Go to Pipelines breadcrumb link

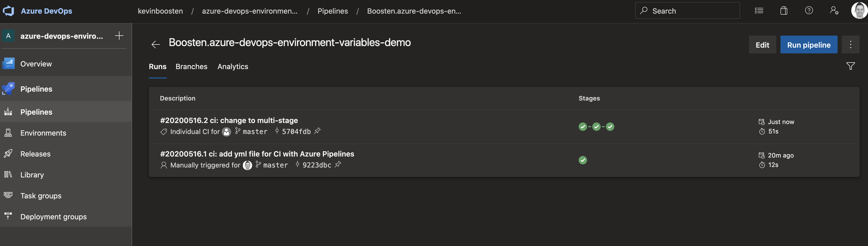333,11
